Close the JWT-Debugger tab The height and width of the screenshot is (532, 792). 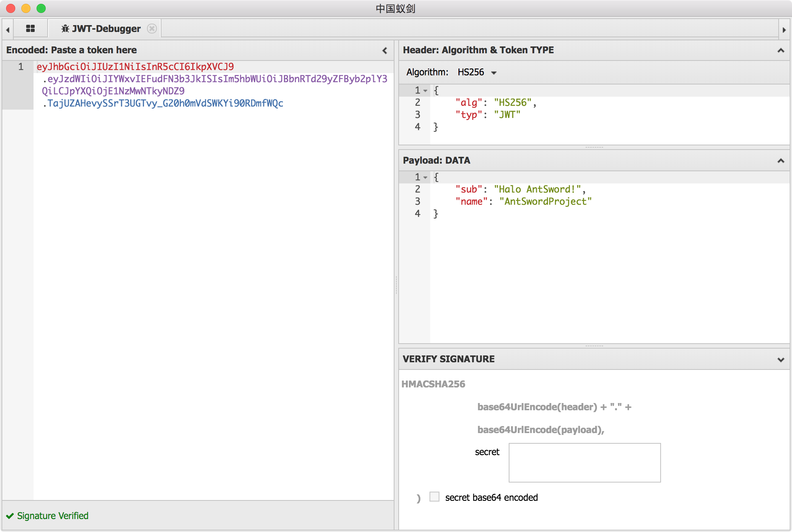coord(152,29)
